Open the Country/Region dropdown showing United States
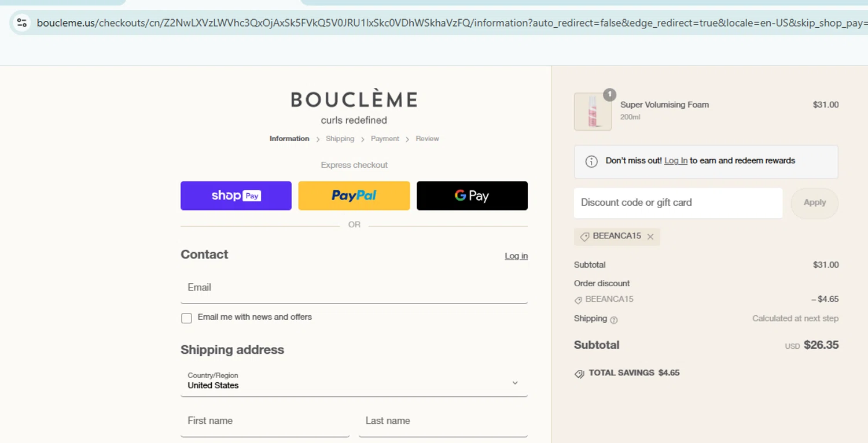The height and width of the screenshot is (443, 868). (x=354, y=381)
